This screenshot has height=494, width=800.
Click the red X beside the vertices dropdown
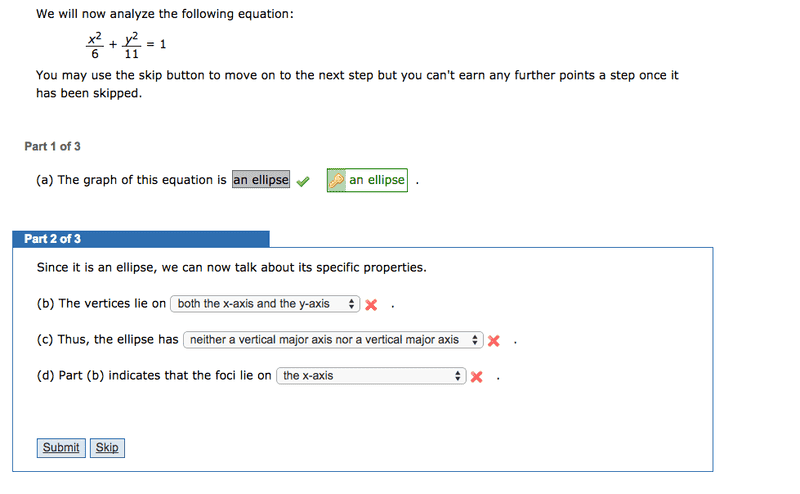(x=371, y=305)
